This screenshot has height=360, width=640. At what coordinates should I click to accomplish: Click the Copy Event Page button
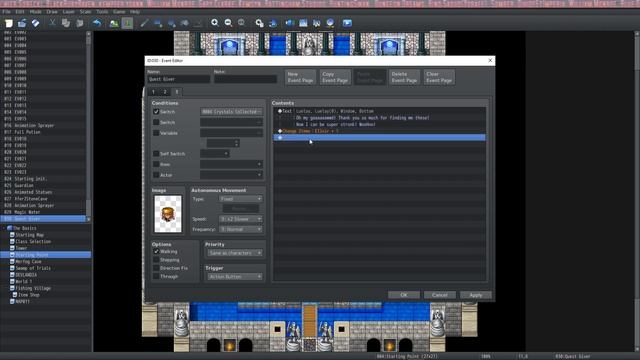(335, 77)
